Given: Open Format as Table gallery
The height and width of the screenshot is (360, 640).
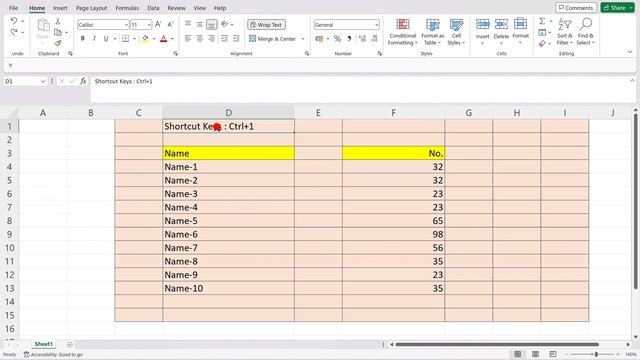Looking at the screenshot, I should coord(432,32).
